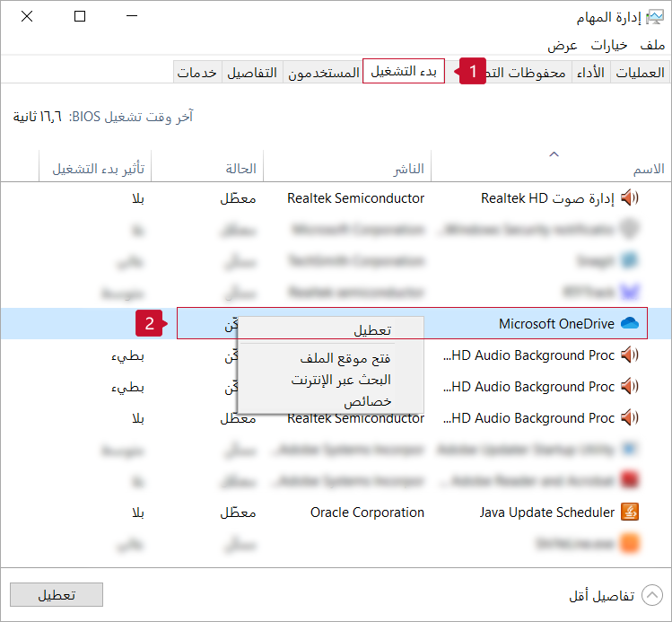Screen dimensions: 672x622
Task: Open the خيارات menu
Action: (609, 45)
